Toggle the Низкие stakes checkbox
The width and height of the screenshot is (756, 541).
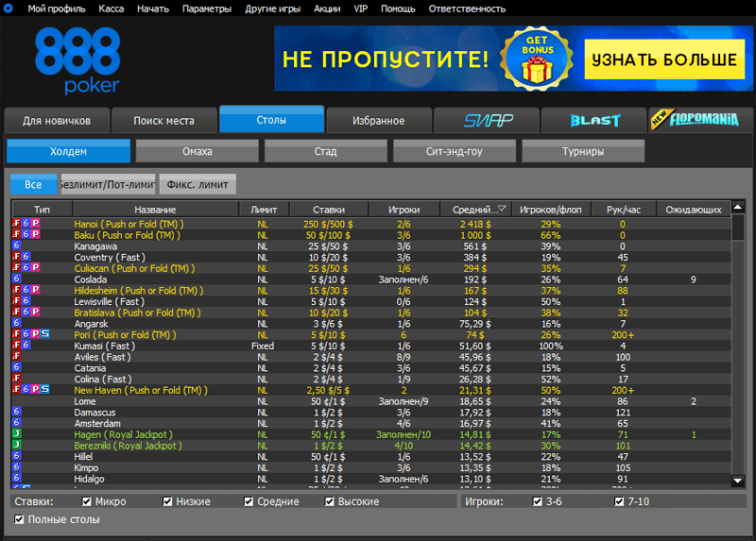tap(167, 502)
